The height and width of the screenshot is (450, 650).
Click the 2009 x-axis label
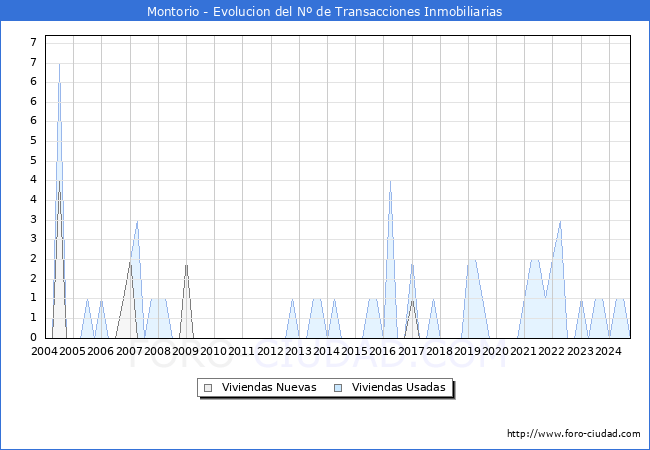[185, 351]
